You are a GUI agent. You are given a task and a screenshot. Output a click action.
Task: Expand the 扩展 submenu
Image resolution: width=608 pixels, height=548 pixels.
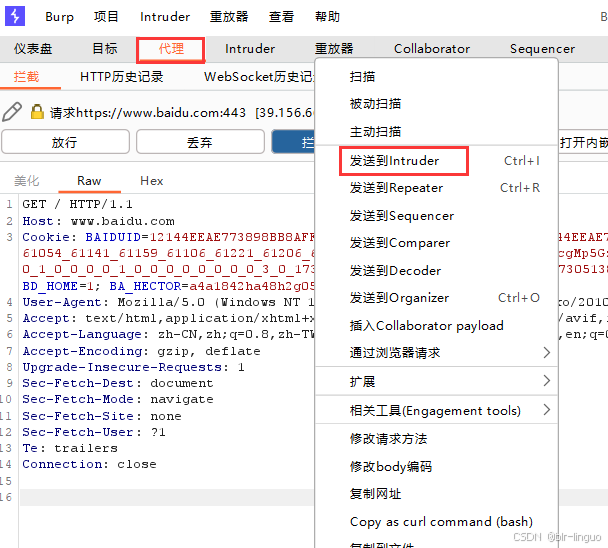[x=436, y=381]
